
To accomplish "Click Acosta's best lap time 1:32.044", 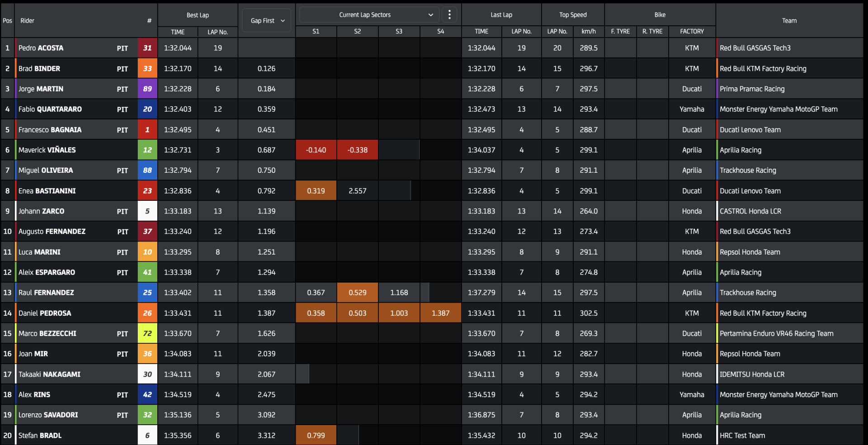I will tap(178, 48).
